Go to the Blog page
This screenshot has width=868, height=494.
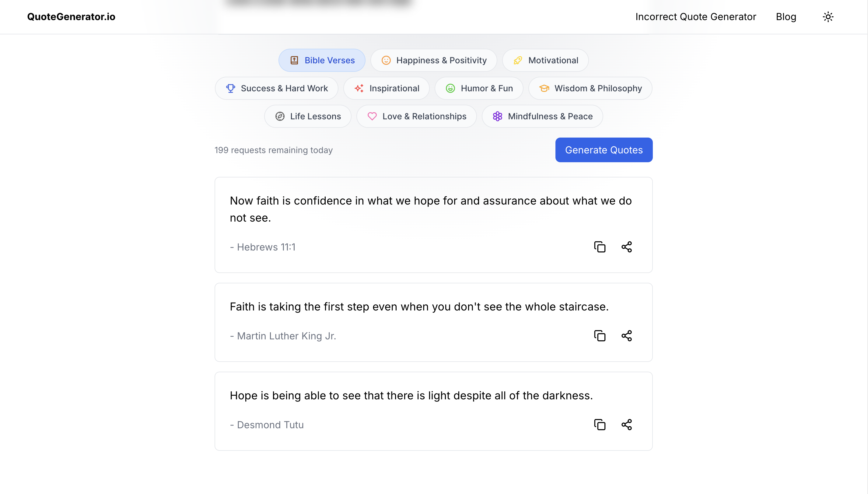pyautogui.click(x=786, y=17)
